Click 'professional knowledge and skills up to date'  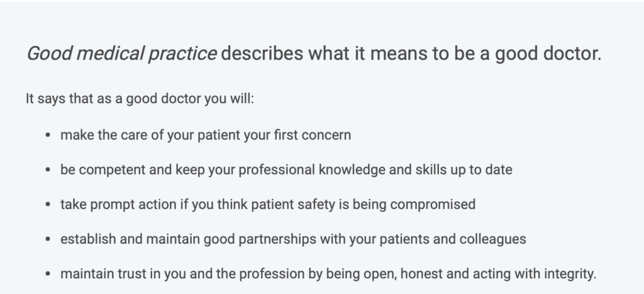tap(375, 170)
